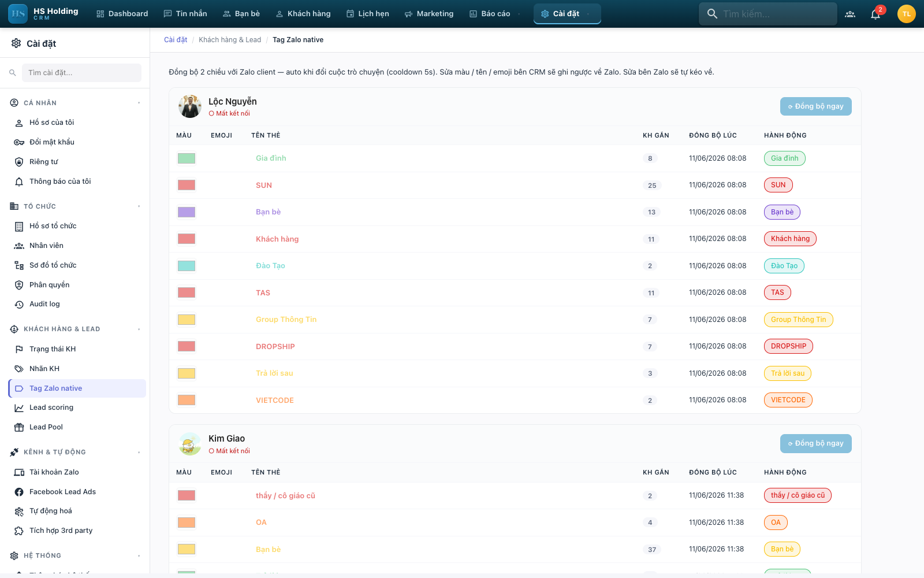
Task: Open the contacts group icon beside search
Action: (x=850, y=14)
